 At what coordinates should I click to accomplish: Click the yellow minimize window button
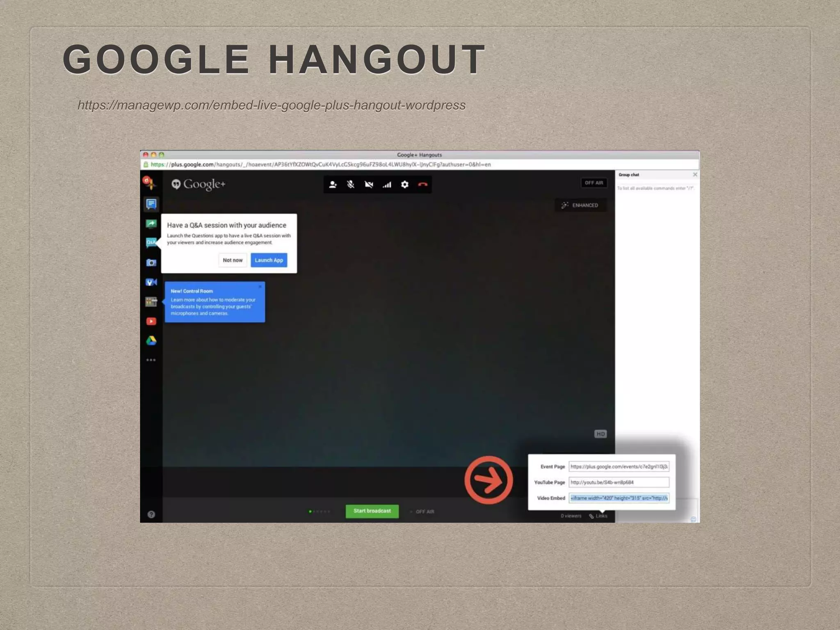click(x=154, y=155)
